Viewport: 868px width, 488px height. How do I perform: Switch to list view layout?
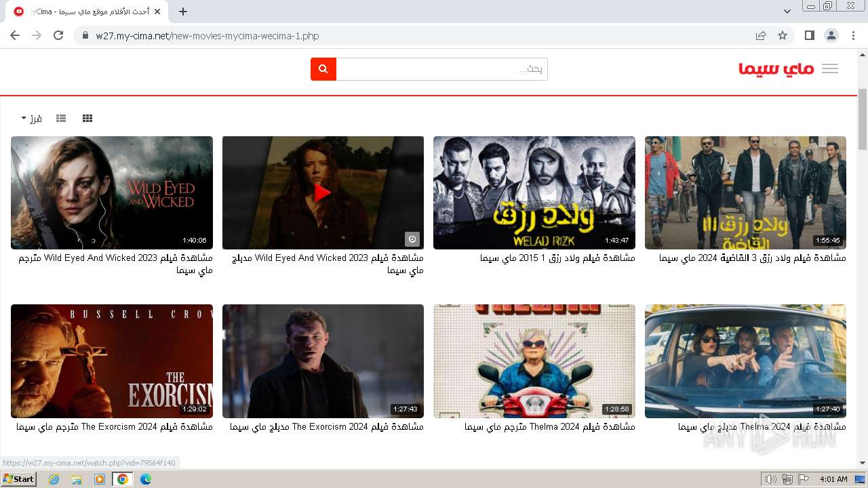tap(61, 119)
